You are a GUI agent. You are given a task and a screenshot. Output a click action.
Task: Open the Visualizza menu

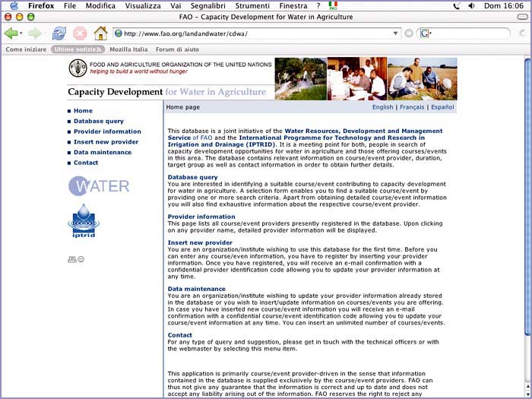coord(143,5)
